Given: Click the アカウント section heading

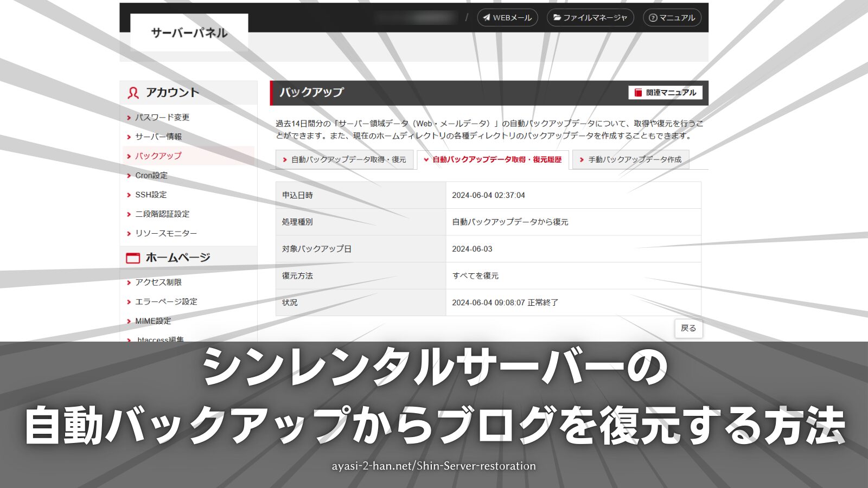Looking at the screenshot, I should point(173,93).
